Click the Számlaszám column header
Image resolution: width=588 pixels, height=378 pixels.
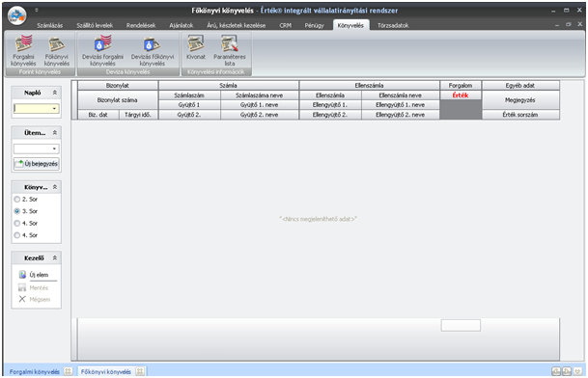pos(189,95)
